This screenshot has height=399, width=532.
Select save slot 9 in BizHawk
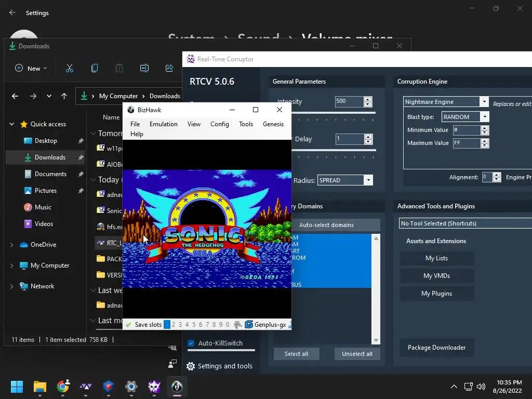(x=221, y=325)
